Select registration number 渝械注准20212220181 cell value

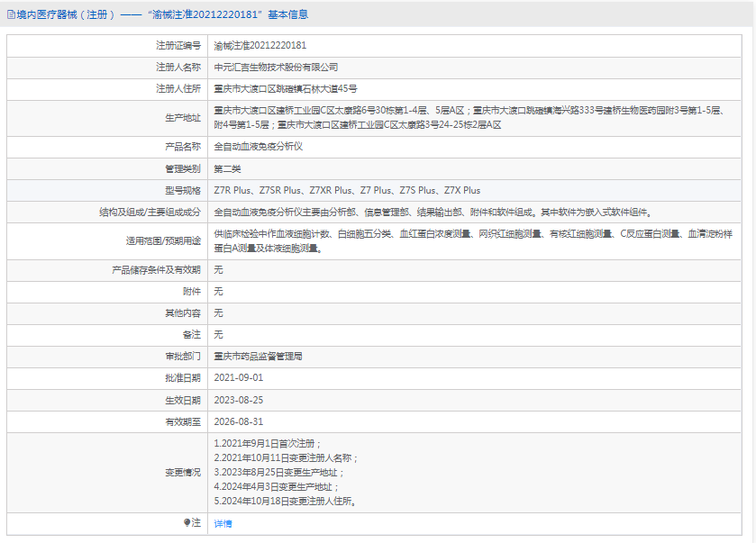[x=260, y=46]
